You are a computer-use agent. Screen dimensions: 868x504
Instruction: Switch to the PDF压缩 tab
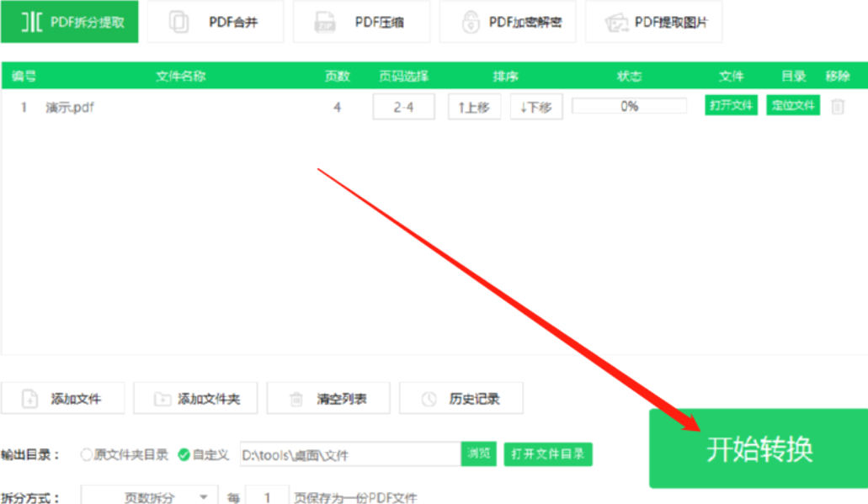click(361, 21)
